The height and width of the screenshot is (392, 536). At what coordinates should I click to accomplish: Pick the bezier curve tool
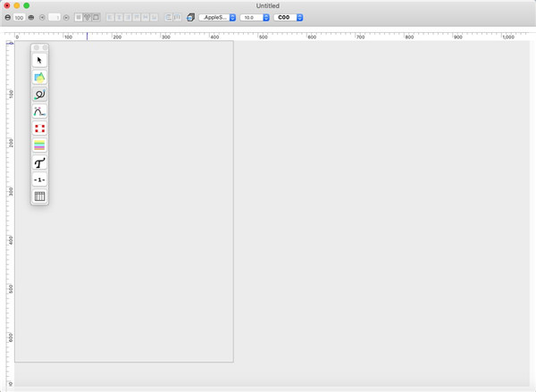click(x=39, y=111)
